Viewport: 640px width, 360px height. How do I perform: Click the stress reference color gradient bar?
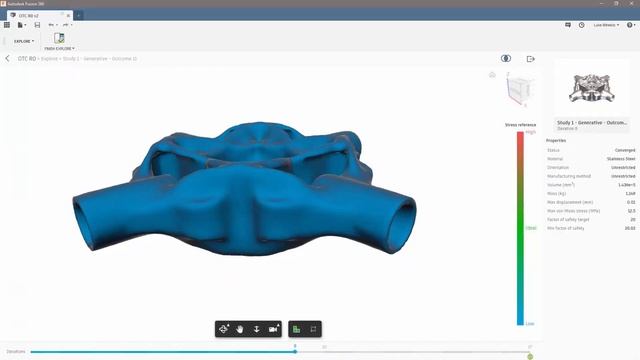[x=520, y=229]
